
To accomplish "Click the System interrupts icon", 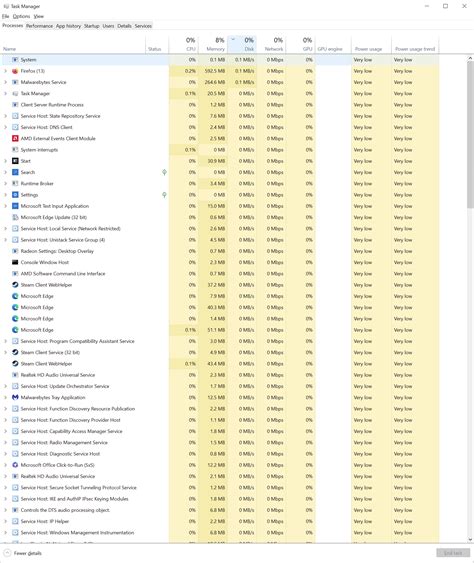I will (15, 150).
